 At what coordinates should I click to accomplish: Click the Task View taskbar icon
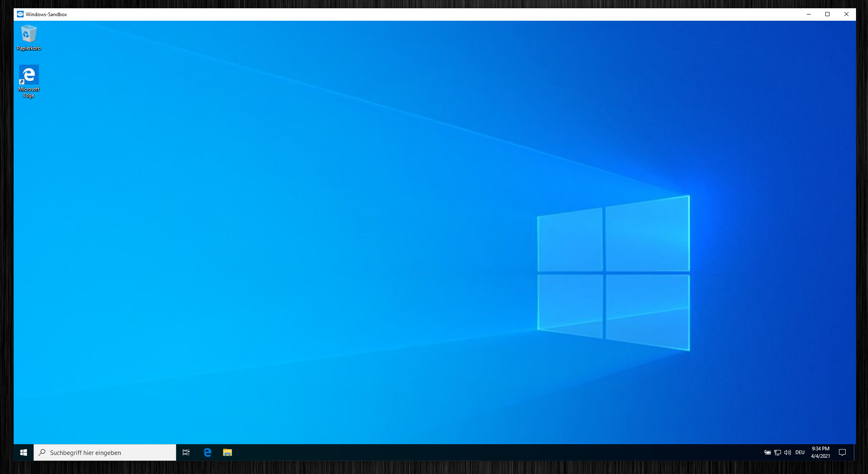click(186, 452)
